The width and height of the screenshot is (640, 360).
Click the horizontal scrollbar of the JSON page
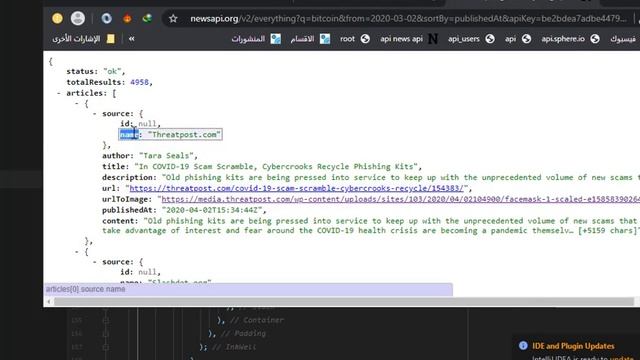(344, 302)
